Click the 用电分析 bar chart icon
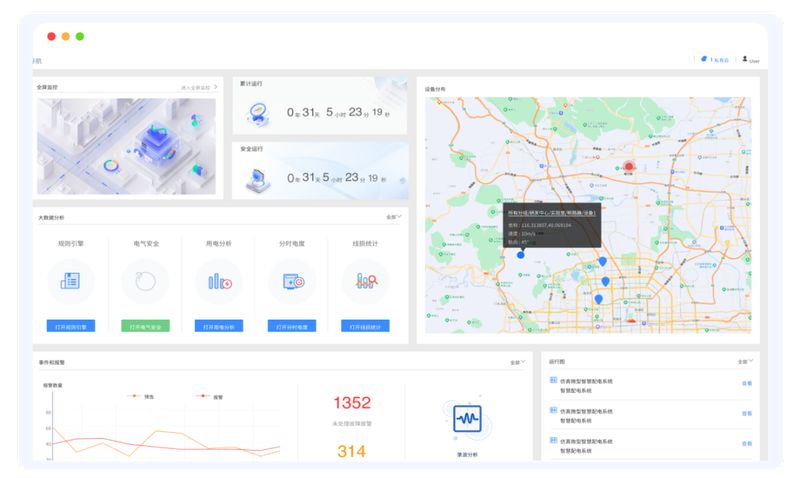The height and width of the screenshot is (478, 800). [218, 281]
